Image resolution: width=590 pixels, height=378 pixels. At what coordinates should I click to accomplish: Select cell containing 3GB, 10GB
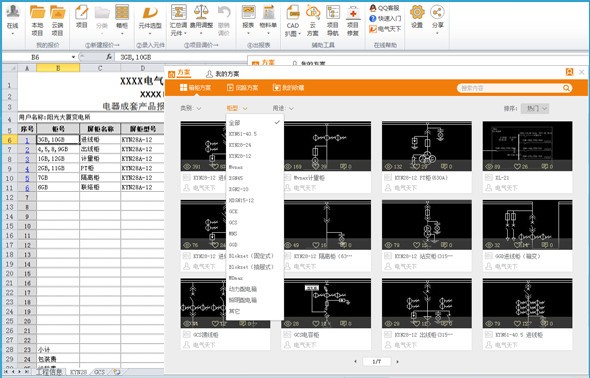(58, 140)
